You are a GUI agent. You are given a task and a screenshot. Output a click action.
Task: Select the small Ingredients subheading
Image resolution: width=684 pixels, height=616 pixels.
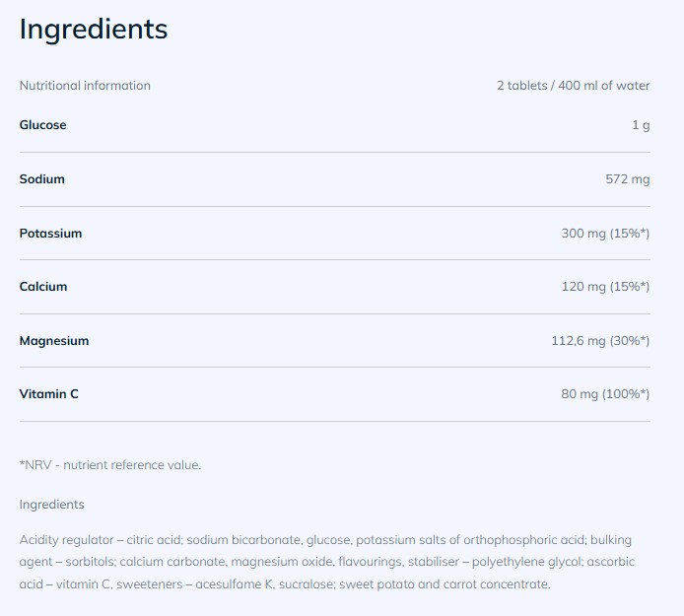(x=52, y=505)
